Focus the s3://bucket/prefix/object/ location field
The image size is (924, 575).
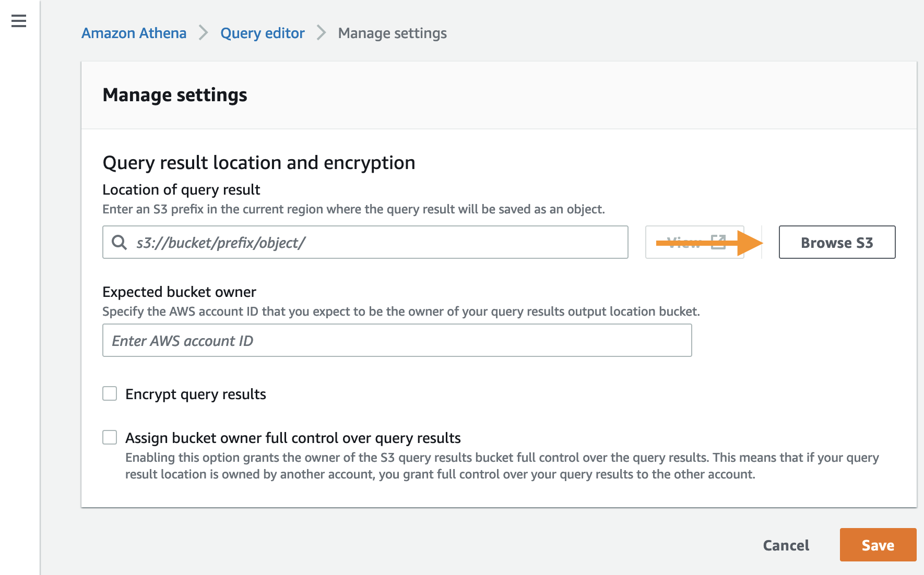point(376,242)
